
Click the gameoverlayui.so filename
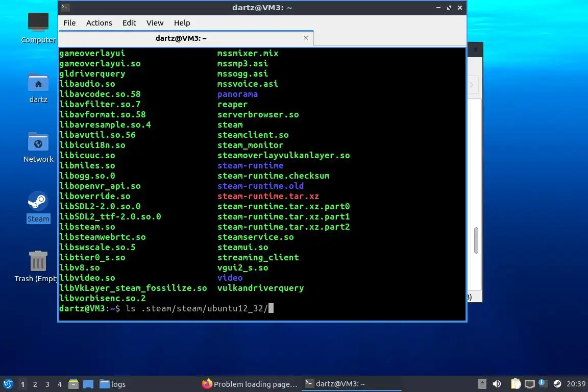tap(100, 63)
